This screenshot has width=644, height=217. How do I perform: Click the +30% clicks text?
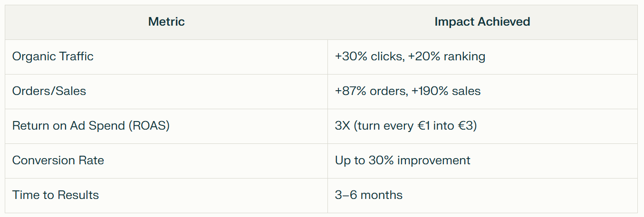(368, 57)
